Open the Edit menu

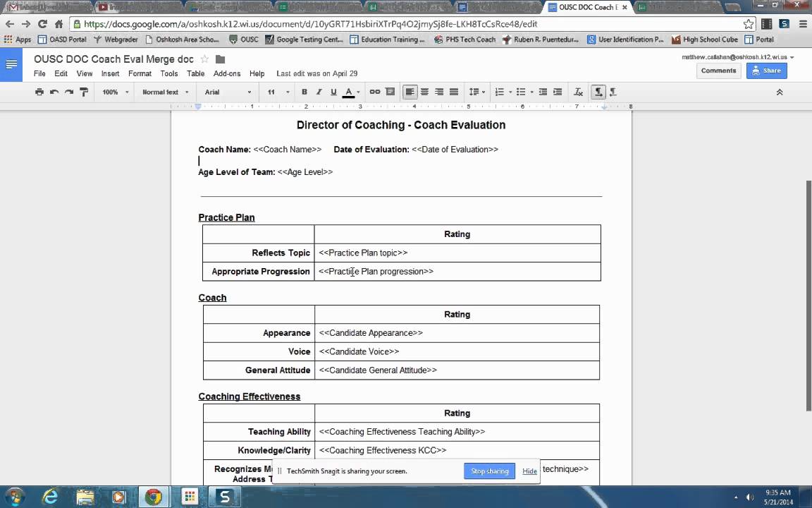pyautogui.click(x=61, y=73)
